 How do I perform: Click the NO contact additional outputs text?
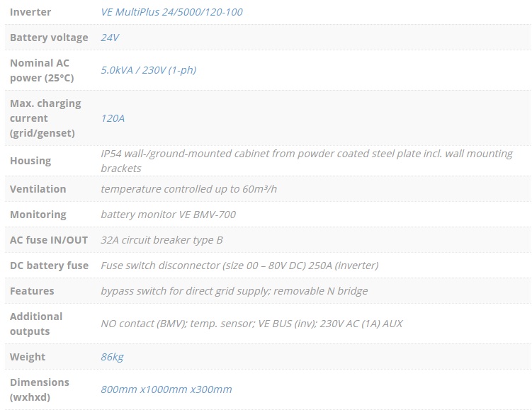point(251,324)
